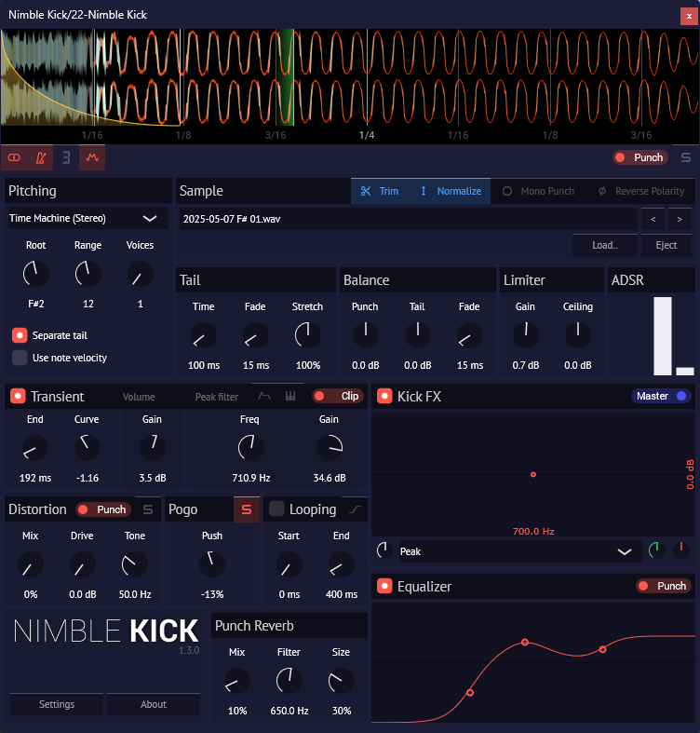Click the Transient End knob
The width and height of the screenshot is (700, 733).
click(x=35, y=448)
